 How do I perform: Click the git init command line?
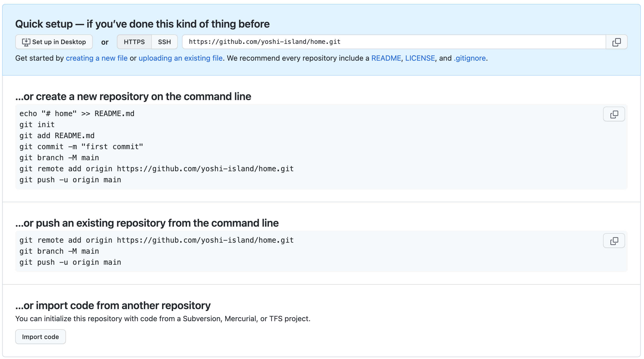(37, 125)
